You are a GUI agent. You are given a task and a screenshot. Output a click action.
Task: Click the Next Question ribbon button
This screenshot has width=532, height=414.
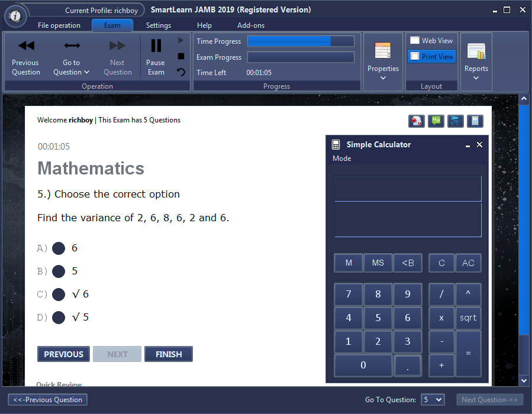pyautogui.click(x=117, y=57)
